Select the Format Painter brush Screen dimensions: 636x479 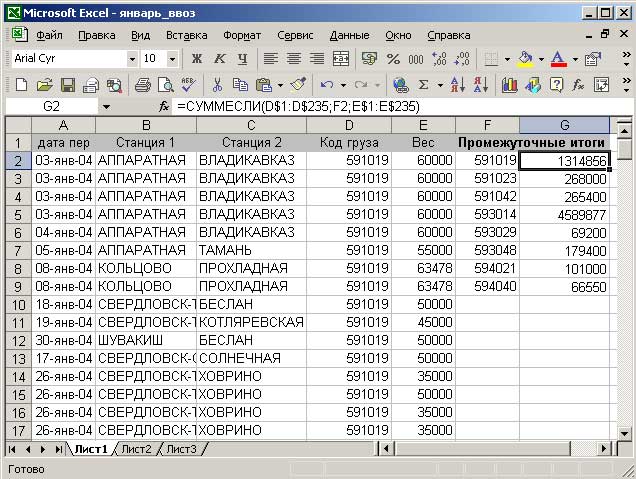(297, 85)
